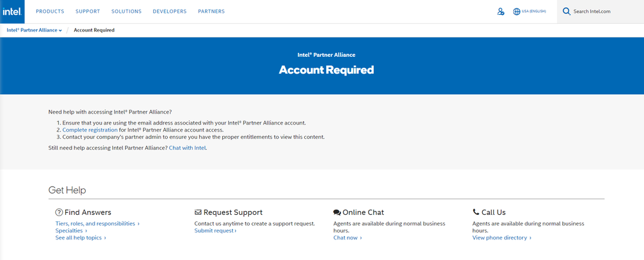644x260 pixels.
Task: Click the Request Support envelope icon
Action: point(198,212)
